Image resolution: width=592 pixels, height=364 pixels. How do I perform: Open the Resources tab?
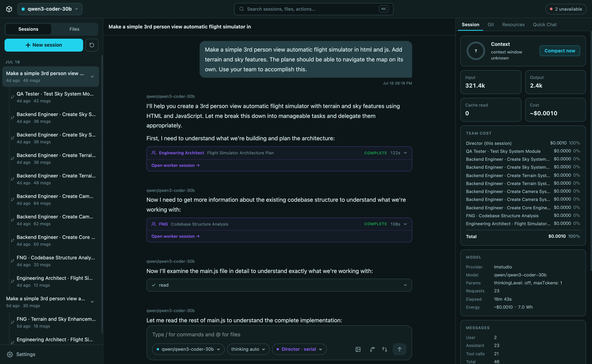point(513,25)
